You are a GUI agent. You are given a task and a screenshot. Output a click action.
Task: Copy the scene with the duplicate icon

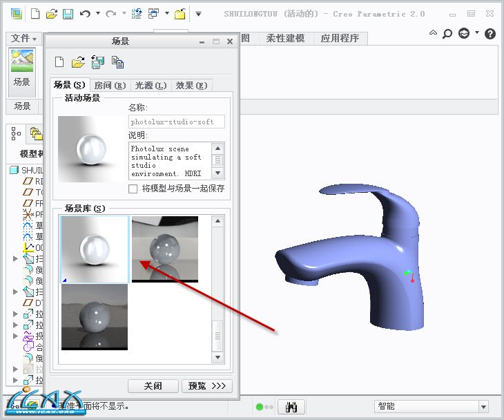pyautogui.click(x=117, y=62)
